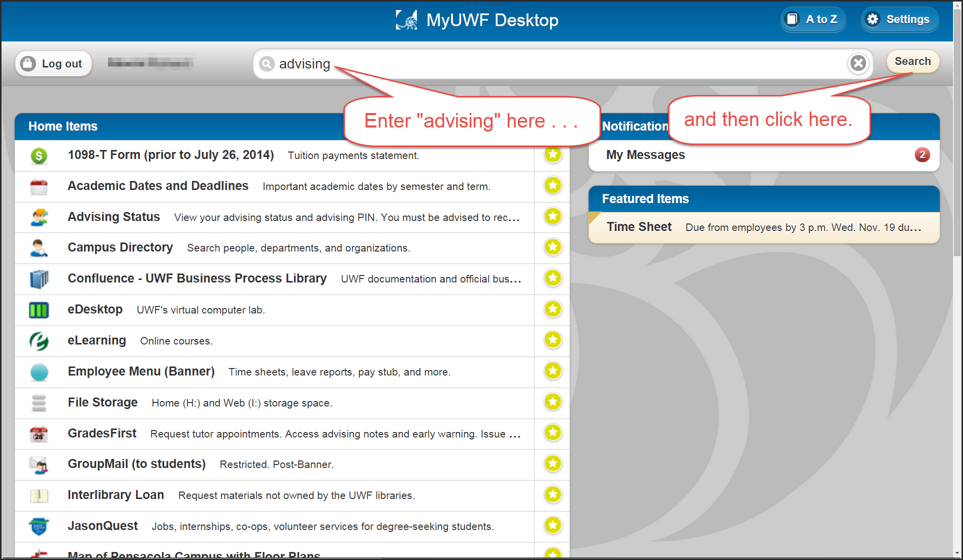This screenshot has height=560, width=963.
Task: Toggle favorite star for Academic Dates and Deadlines
Action: tap(553, 185)
